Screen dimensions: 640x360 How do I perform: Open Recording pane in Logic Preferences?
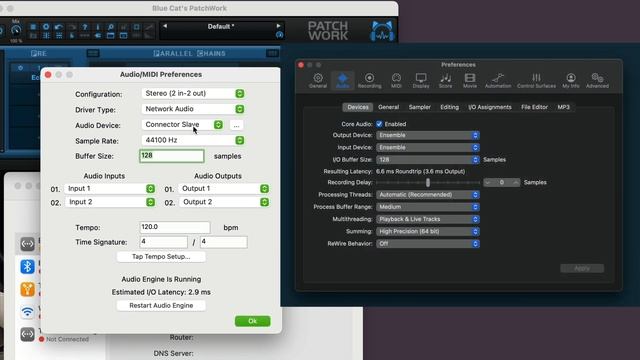pos(369,80)
